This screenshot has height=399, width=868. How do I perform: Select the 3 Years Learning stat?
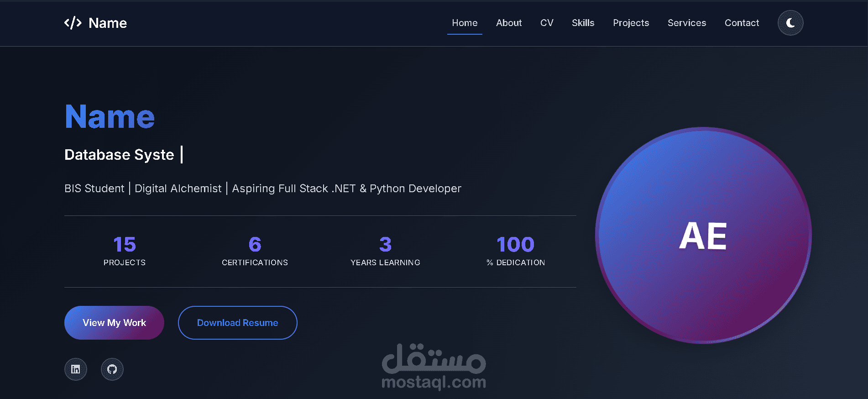pyautogui.click(x=385, y=251)
